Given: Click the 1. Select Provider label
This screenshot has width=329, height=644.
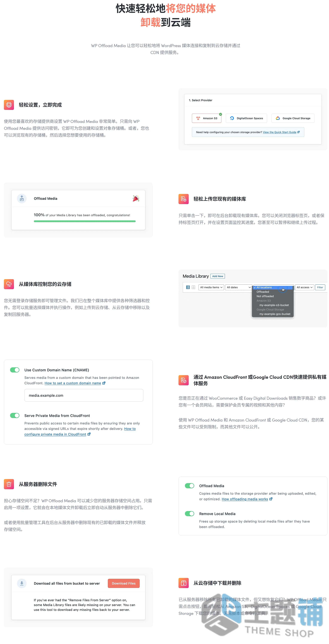Looking at the screenshot, I should click(201, 100).
